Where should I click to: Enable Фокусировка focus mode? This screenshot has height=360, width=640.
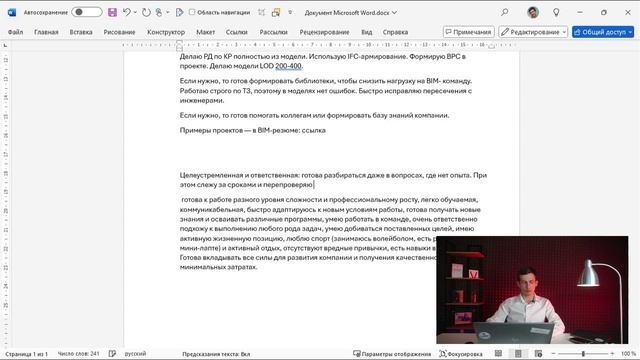tap(461, 354)
